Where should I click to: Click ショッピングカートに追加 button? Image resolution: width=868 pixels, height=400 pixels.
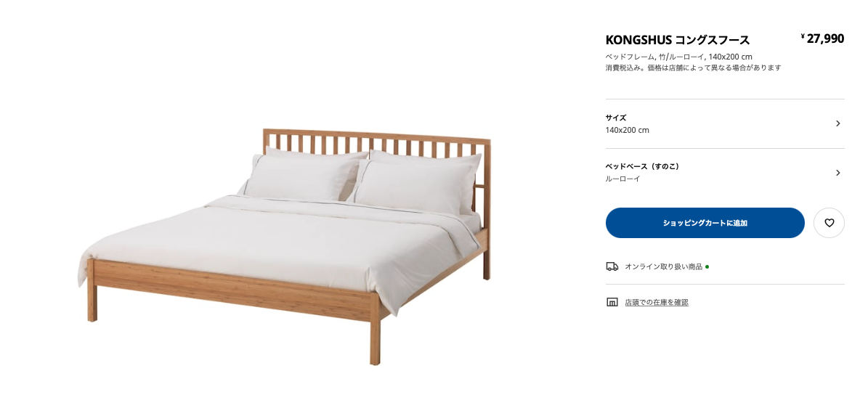[x=705, y=223]
